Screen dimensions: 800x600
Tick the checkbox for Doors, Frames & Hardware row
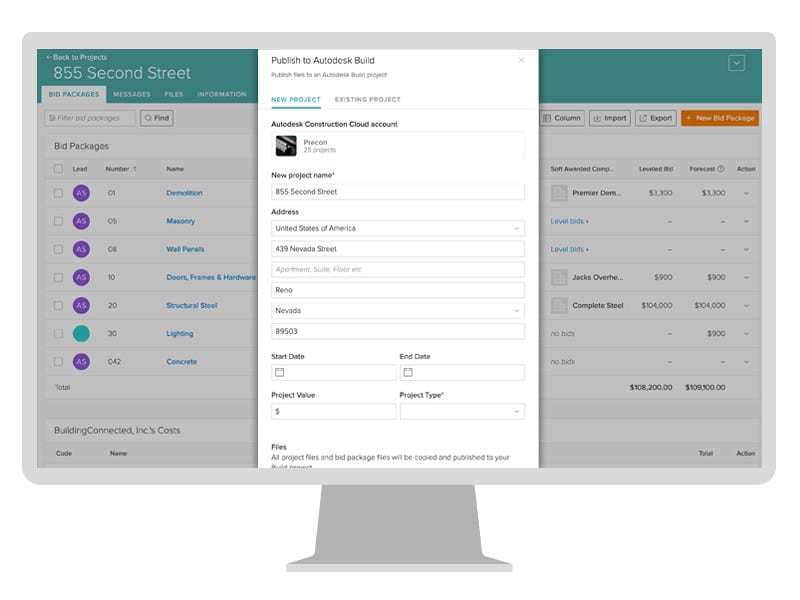(58, 277)
